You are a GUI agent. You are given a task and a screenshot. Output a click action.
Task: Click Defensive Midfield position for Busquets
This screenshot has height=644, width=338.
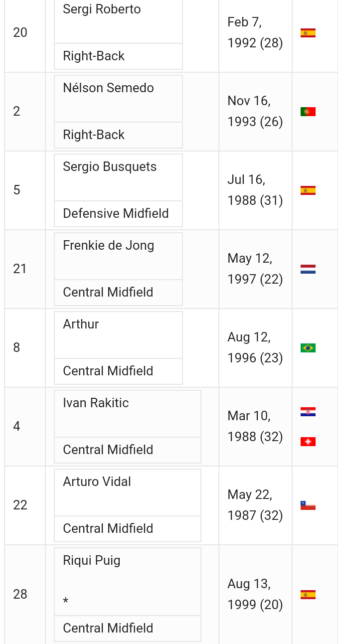coord(116,214)
